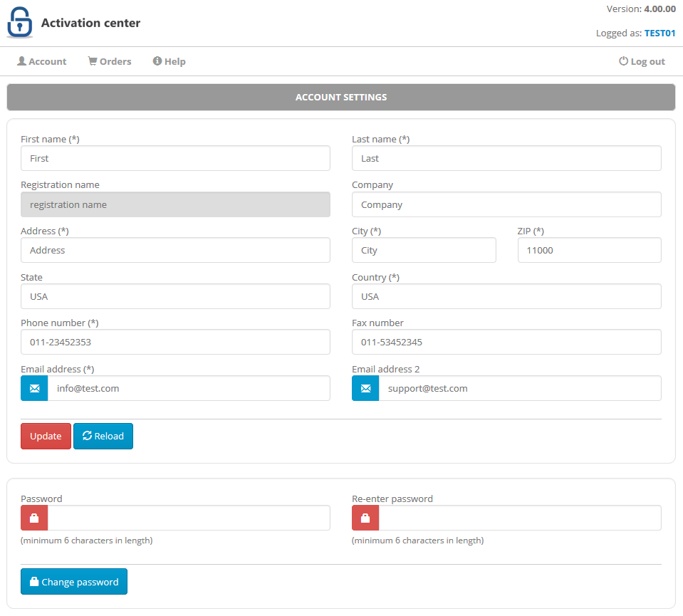683x616 pixels.
Task: Click into the Country input field
Action: click(506, 296)
